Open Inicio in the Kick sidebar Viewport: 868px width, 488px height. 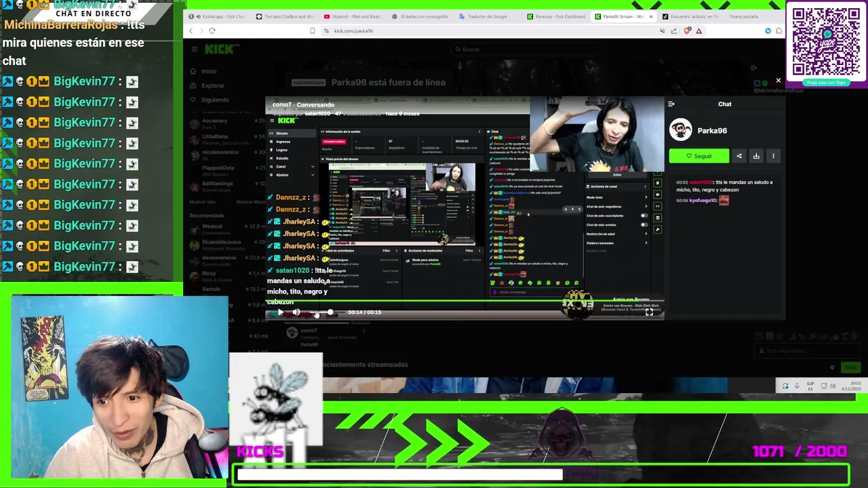(x=208, y=71)
